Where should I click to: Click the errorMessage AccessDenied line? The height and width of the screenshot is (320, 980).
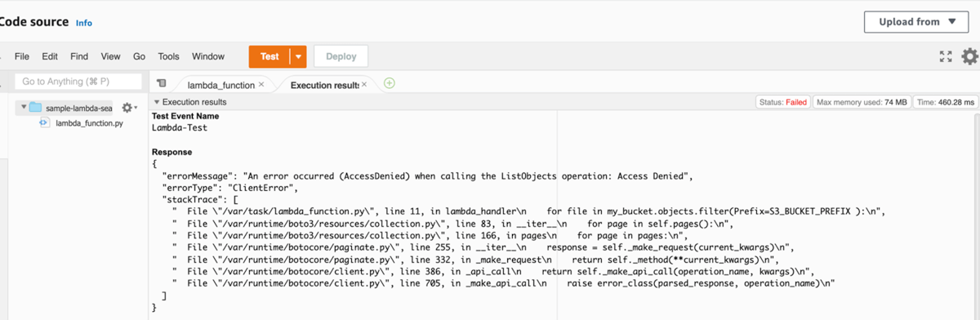coord(428,176)
